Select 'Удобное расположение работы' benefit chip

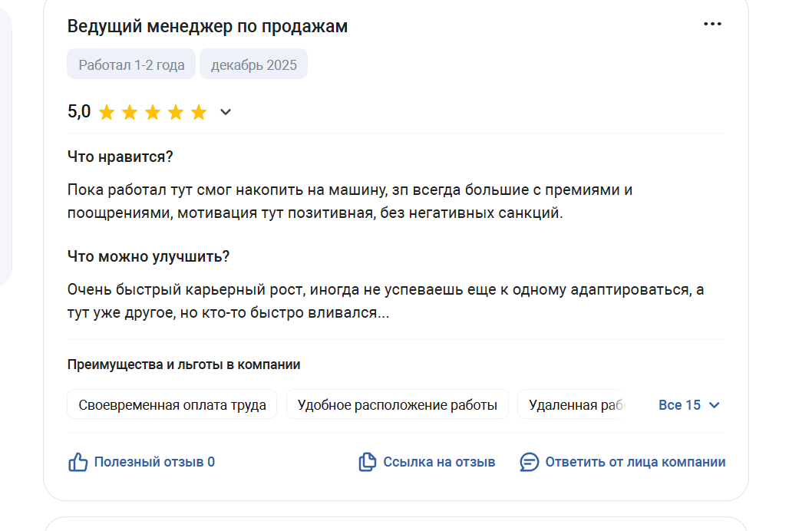pyautogui.click(x=397, y=404)
